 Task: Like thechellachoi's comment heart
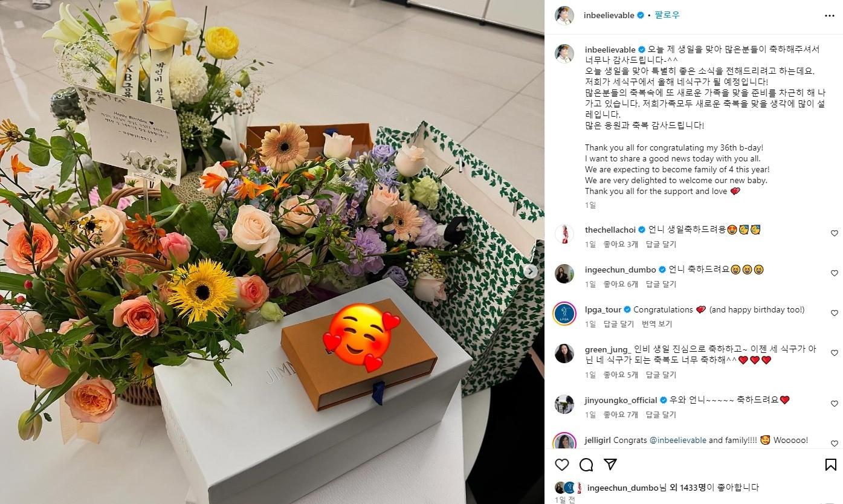835,233
